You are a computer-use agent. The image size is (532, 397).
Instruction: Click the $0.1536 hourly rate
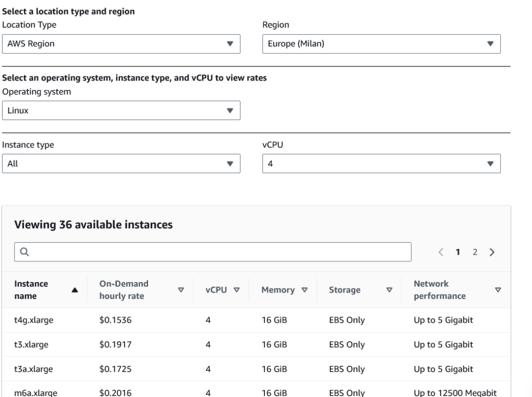(x=115, y=320)
